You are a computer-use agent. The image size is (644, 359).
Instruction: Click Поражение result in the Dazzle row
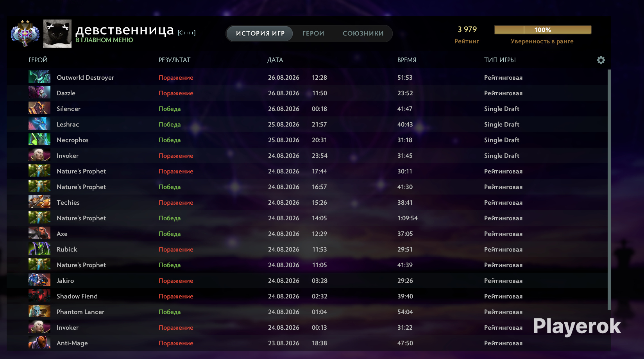(x=176, y=93)
